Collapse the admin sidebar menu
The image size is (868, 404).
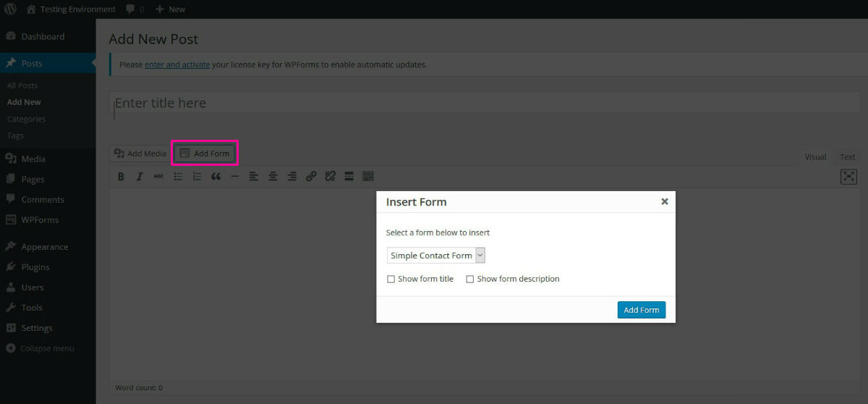pos(41,348)
